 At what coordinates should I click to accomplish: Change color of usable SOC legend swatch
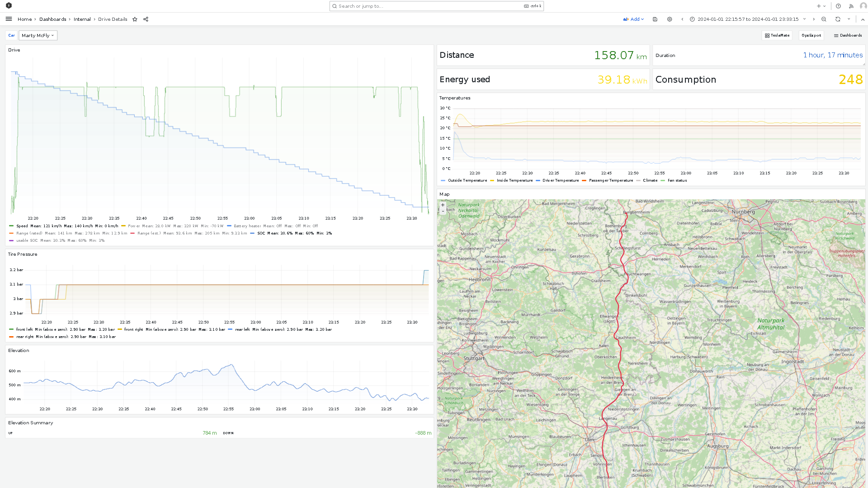coord(11,240)
